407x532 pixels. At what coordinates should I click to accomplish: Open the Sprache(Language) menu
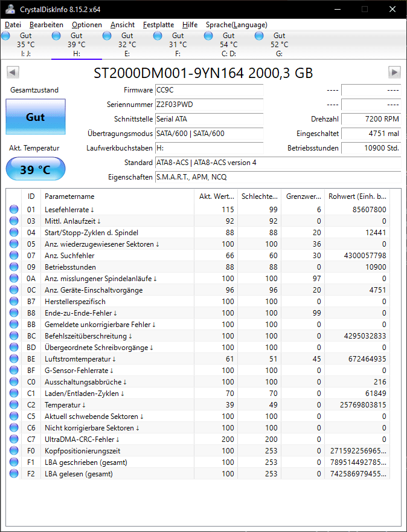click(237, 25)
